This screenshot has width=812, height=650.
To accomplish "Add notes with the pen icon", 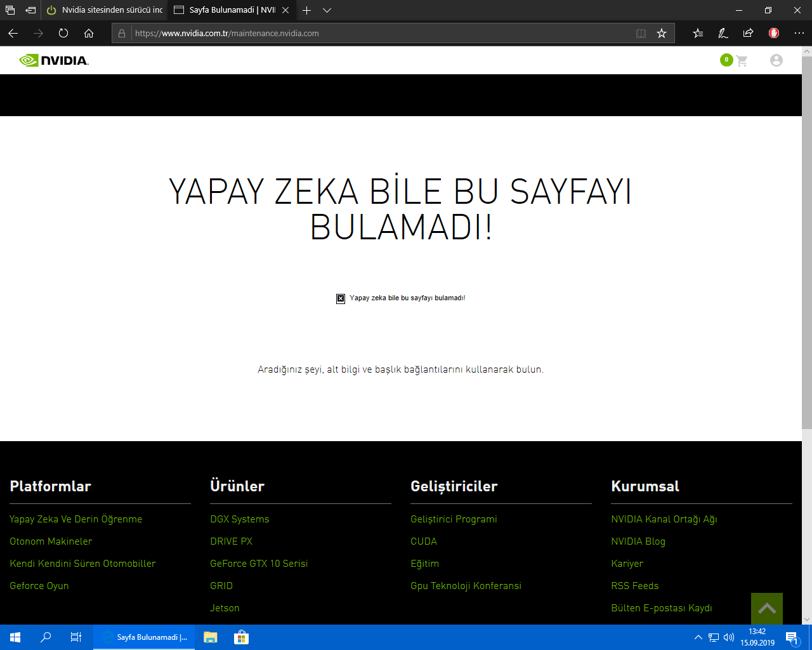I will pos(723,33).
